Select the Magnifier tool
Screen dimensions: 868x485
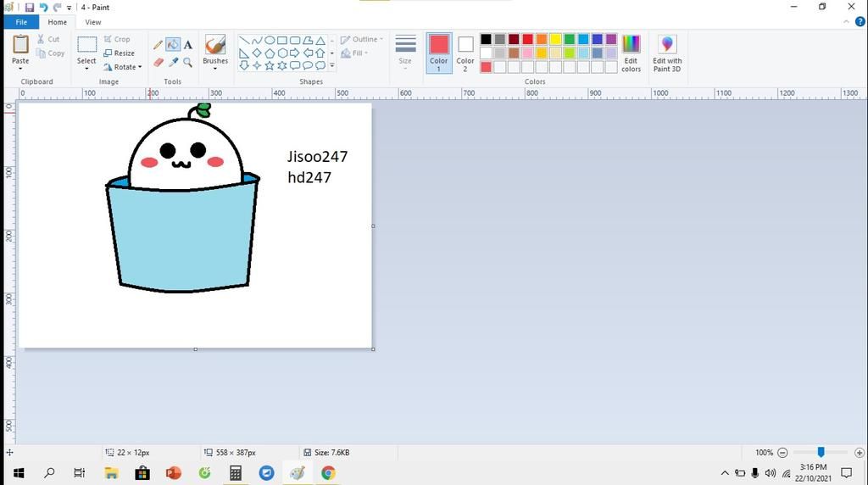point(188,63)
